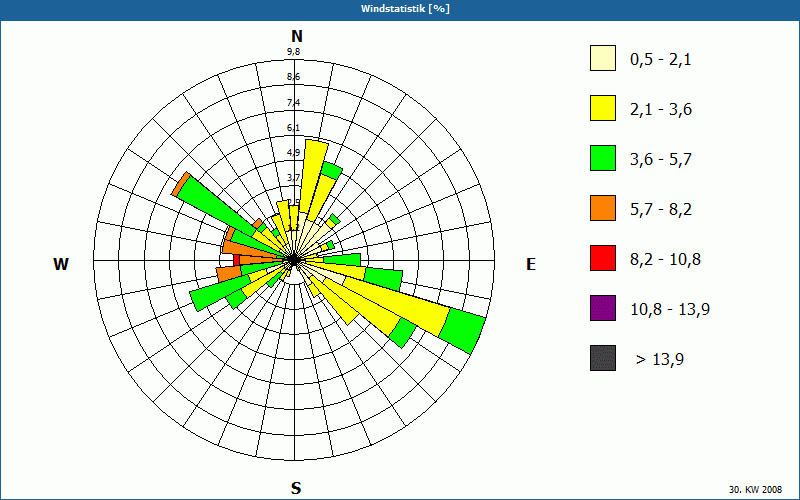Click the legend label 0,5 - 2,1
Viewport: 800px width, 500px height.
click(661, 60)
